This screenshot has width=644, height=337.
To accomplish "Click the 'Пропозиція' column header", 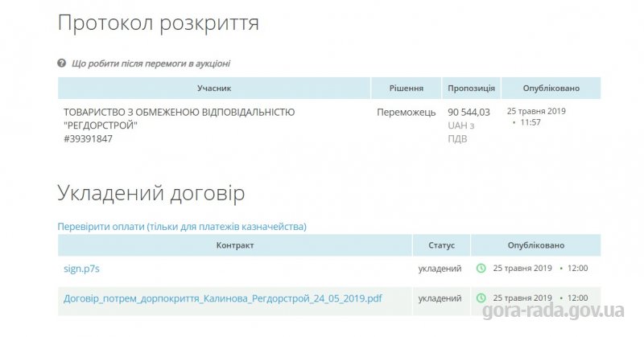I will tap(471, 88).
